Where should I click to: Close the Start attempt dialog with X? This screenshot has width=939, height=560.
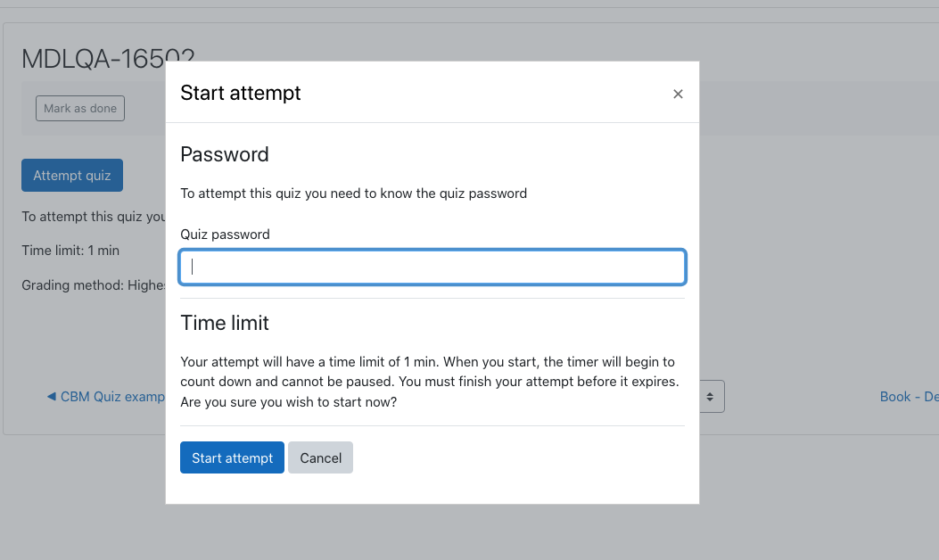coord(678,94)
